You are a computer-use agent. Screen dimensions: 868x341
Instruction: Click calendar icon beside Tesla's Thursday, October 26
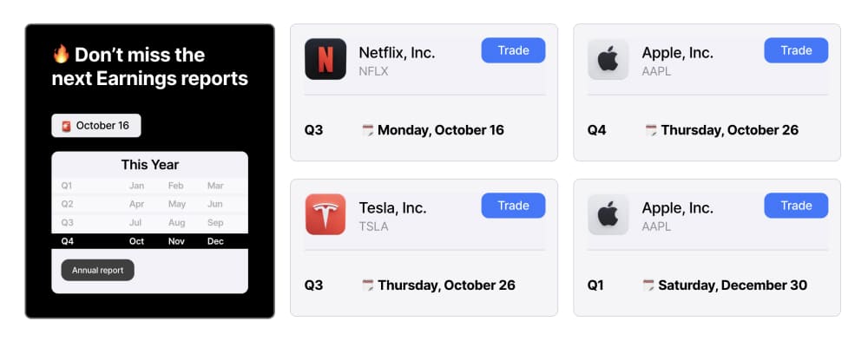[x=367, y=285]
